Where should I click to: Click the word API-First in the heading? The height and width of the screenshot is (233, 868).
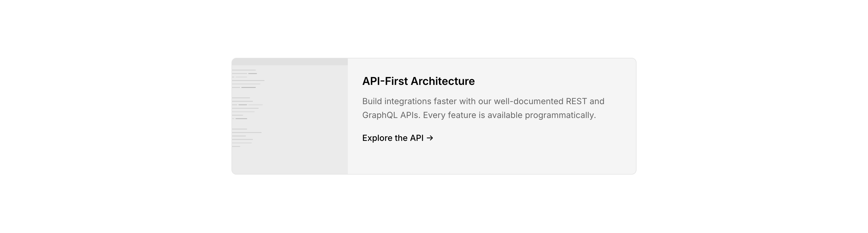385,81
